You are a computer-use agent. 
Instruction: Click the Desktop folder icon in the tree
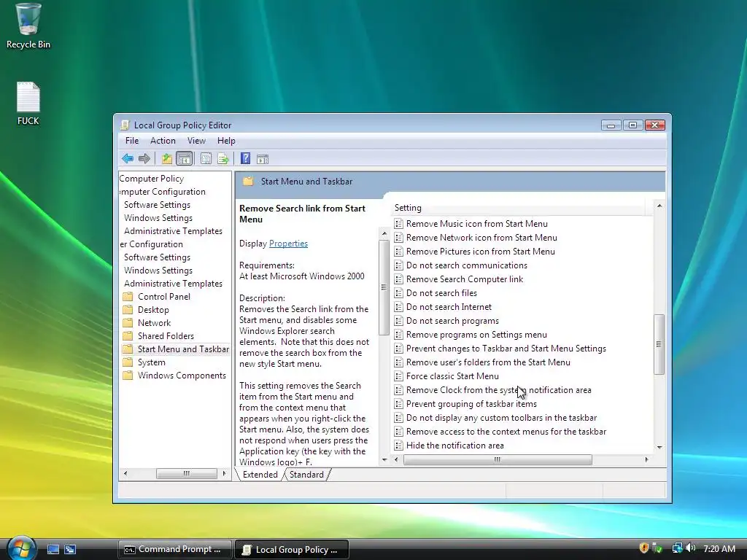click(128, 309)
